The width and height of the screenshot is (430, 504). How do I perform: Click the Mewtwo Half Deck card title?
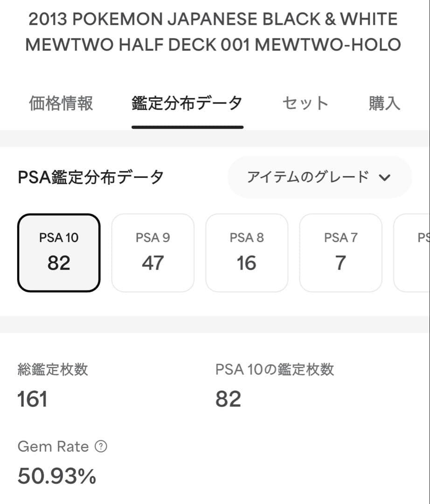(213, 32)
